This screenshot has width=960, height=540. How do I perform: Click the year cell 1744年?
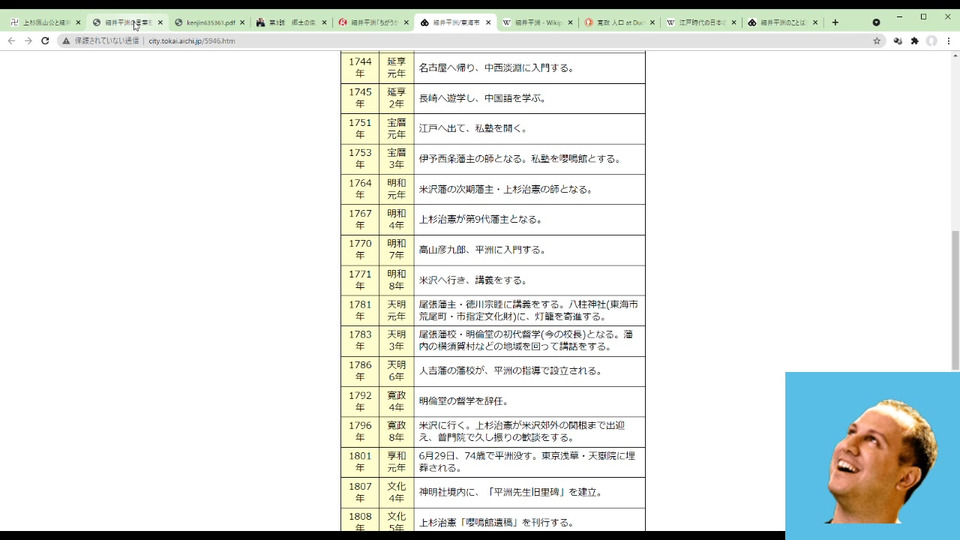coord(360,67)
